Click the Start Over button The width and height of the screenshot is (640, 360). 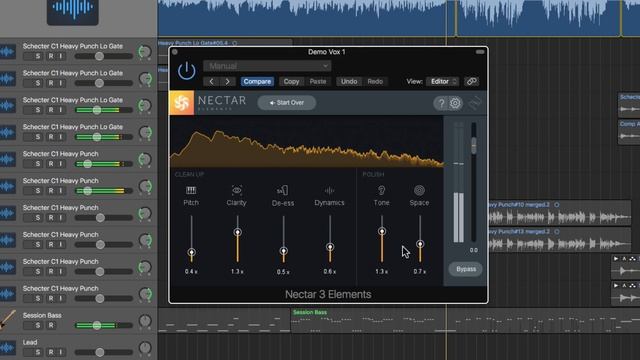click(287, 102)
